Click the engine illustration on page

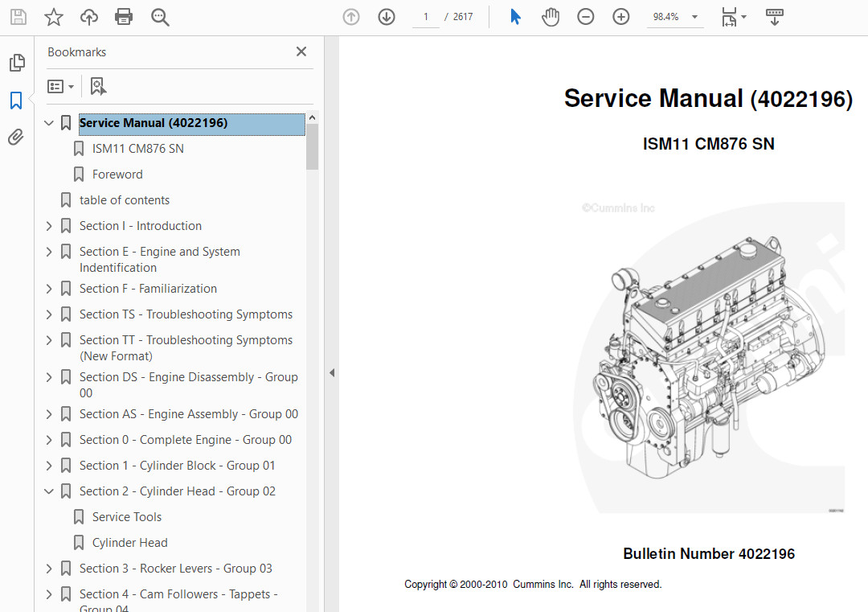pos(710,357)
